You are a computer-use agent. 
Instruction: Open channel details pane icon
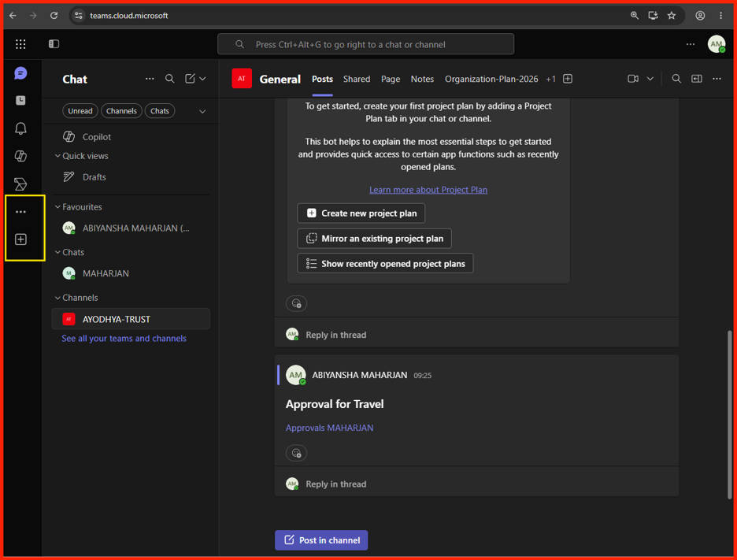pyautogui.click(x=697, y=79)
